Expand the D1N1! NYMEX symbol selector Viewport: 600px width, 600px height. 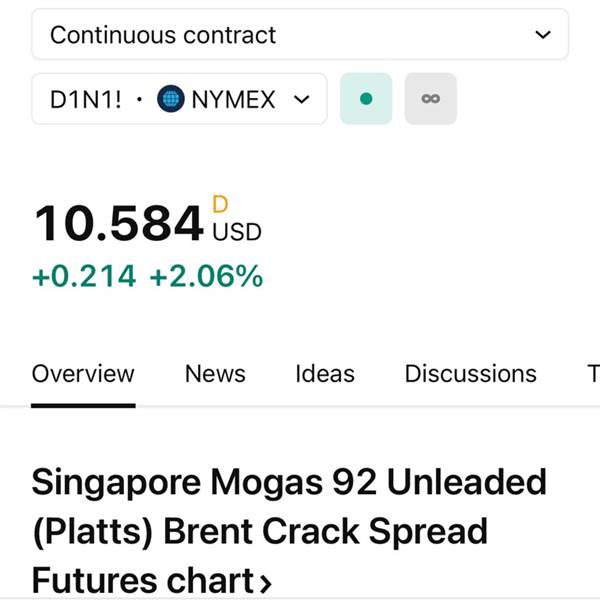click(179, 99)
